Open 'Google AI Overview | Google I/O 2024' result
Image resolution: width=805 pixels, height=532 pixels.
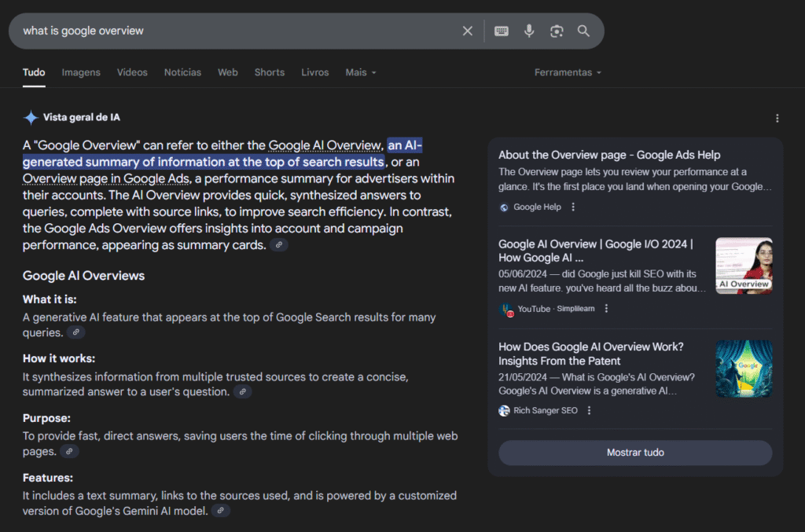[x=596, y=251]
